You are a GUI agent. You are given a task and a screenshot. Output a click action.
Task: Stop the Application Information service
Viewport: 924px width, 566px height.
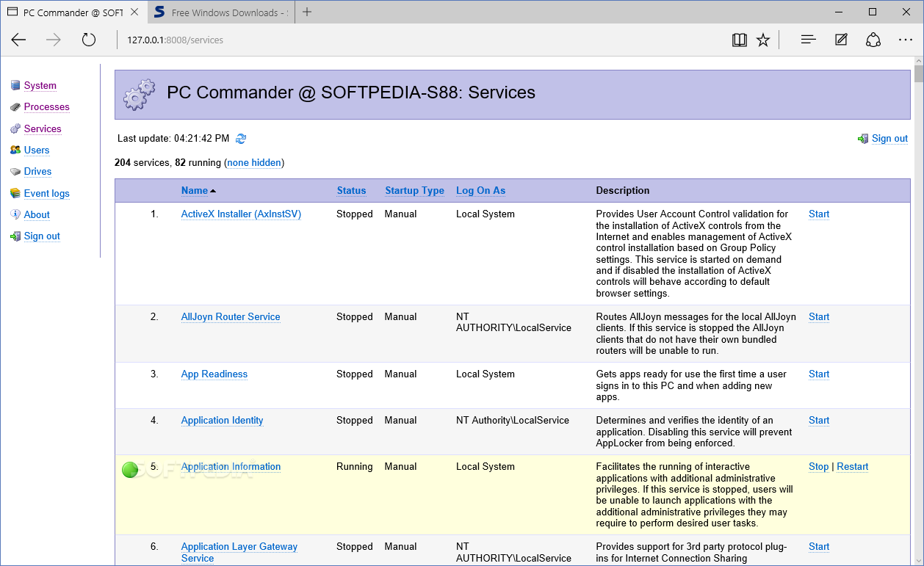[x=818, y=467]
